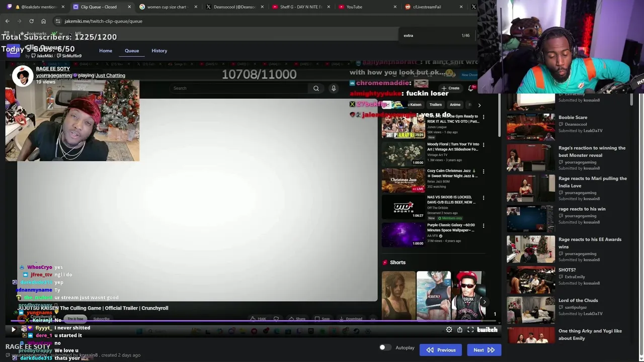Click the YouTube search magnifier icon in clip
Viewport: 644px width, 362px height.
click(316, 88)
